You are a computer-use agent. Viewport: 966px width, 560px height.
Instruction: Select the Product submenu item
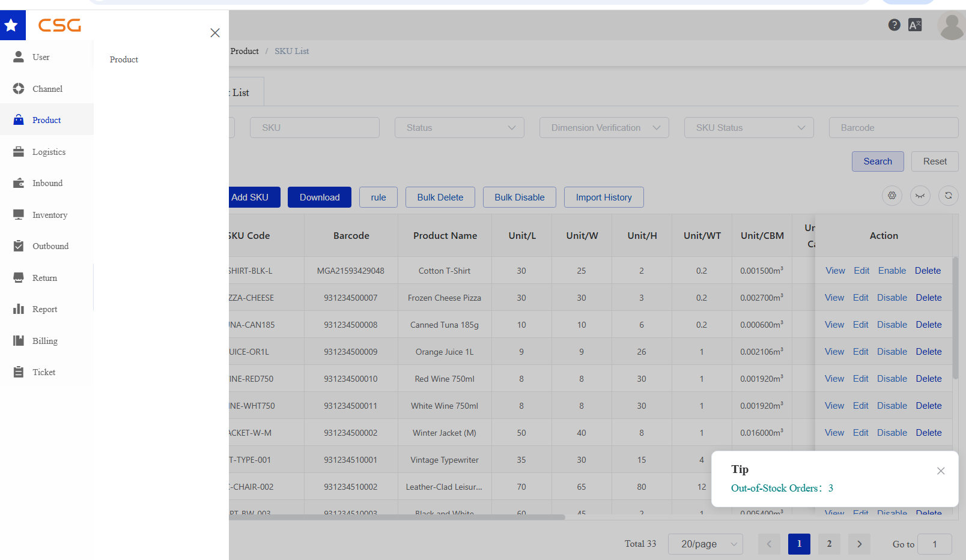click(x=124, y=59)
